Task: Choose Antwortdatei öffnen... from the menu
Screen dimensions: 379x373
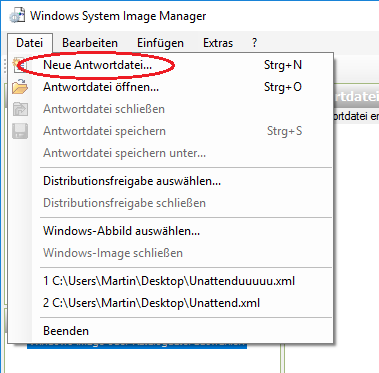Action: pos(171,87)
